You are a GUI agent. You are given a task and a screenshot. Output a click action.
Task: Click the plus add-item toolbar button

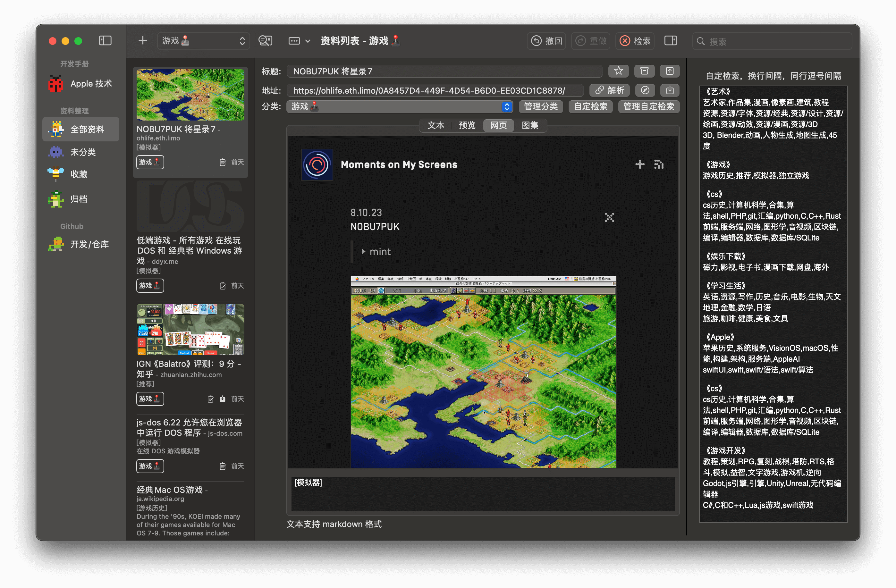[143, 41]
